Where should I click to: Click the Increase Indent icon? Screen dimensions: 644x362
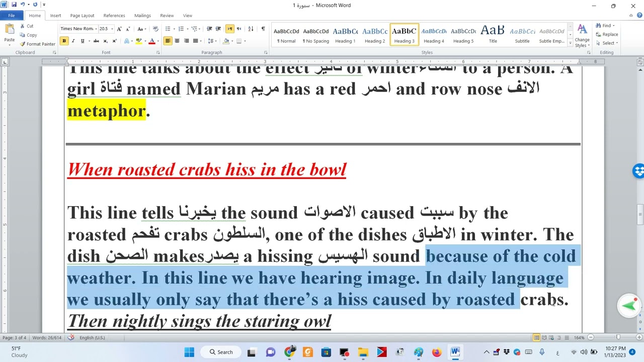point(218,29)
